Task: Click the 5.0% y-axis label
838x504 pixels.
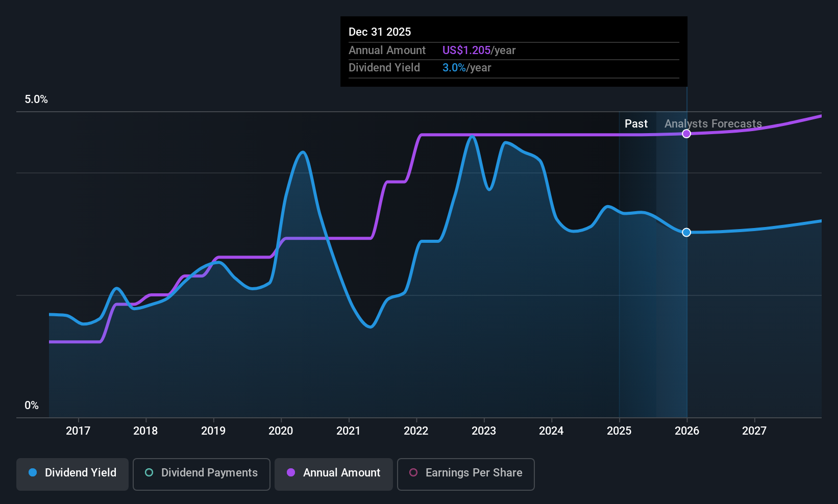Action: [36, 99]
